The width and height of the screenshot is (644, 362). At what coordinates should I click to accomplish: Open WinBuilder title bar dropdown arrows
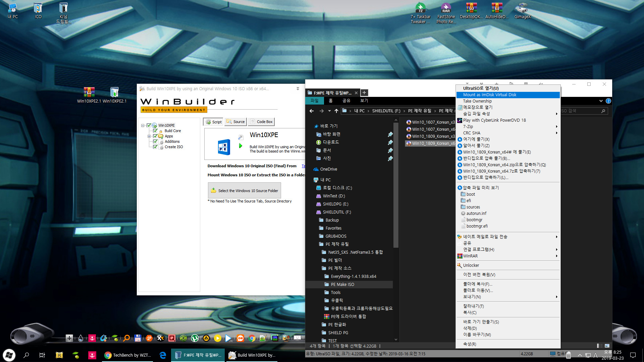298,89
